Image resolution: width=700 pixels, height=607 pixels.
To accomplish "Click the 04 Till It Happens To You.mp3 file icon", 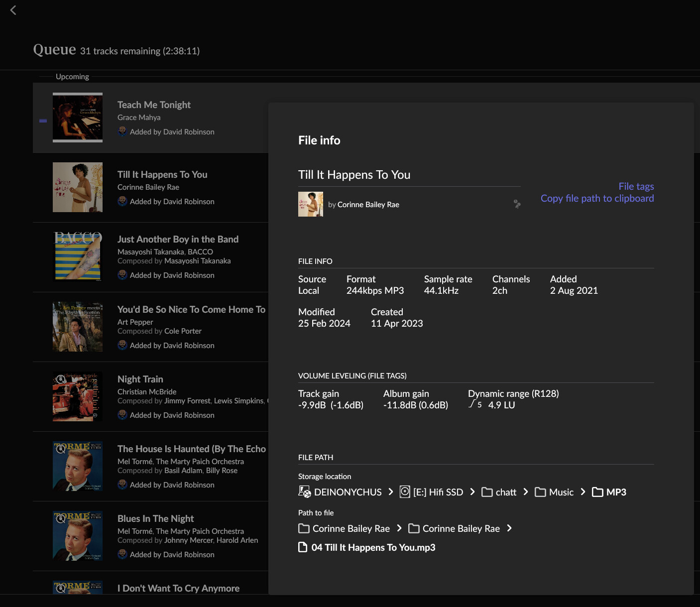I will point(303,547).
